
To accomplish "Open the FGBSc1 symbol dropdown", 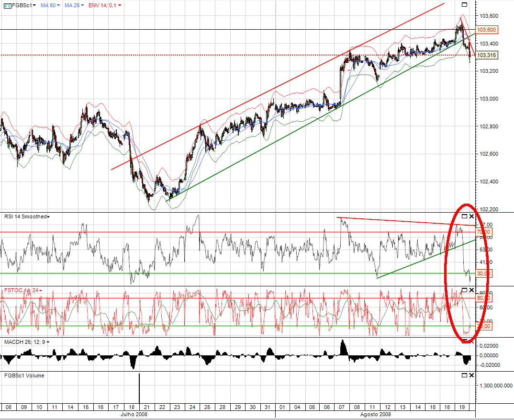I will click(x=34, y=6).
